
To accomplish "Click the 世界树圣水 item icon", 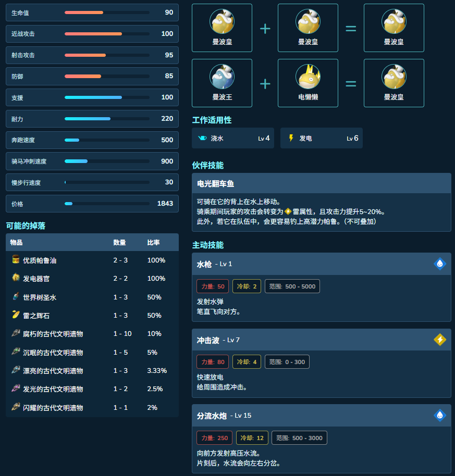I will pyautogui.click(x=16, y=297).
